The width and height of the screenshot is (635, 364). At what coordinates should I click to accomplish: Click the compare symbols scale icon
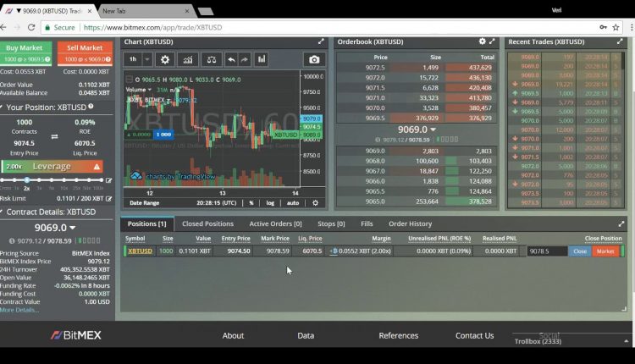212,59
